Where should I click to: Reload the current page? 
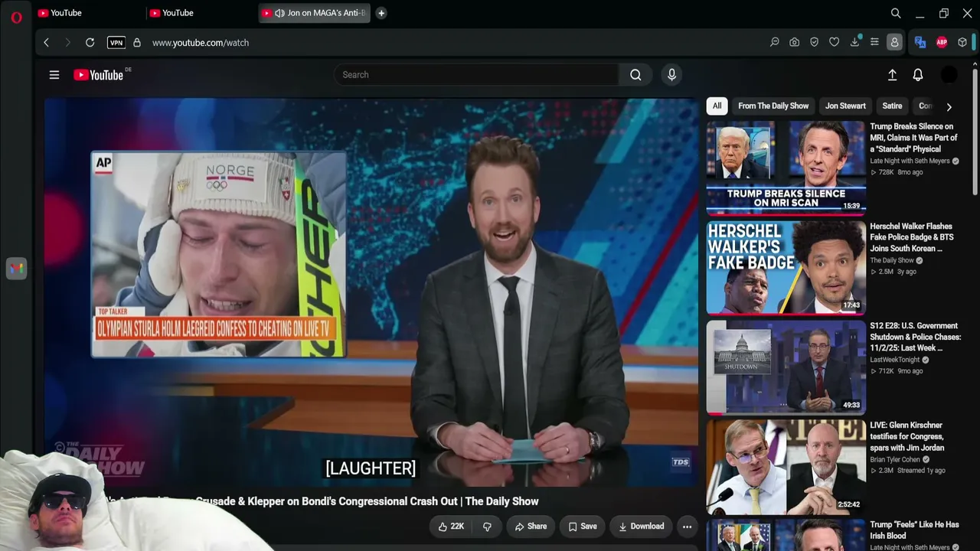point(90,43)
